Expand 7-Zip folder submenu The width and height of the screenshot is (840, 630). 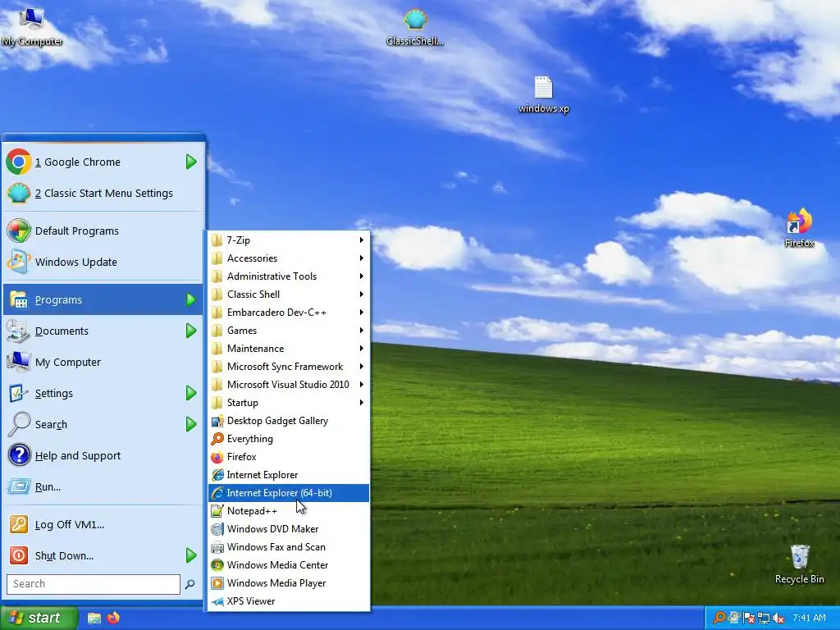(289, 240)
